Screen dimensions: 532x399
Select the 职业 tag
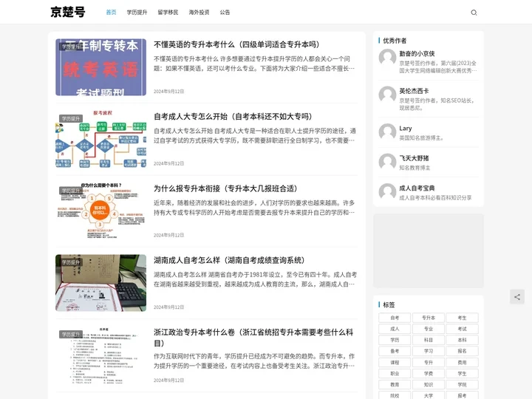(x=395, y=374)
